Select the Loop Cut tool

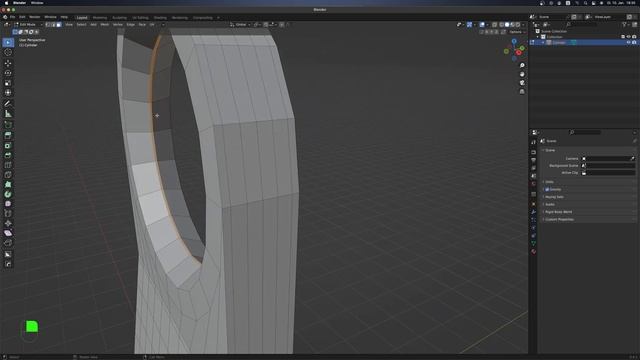click(8, 165)
